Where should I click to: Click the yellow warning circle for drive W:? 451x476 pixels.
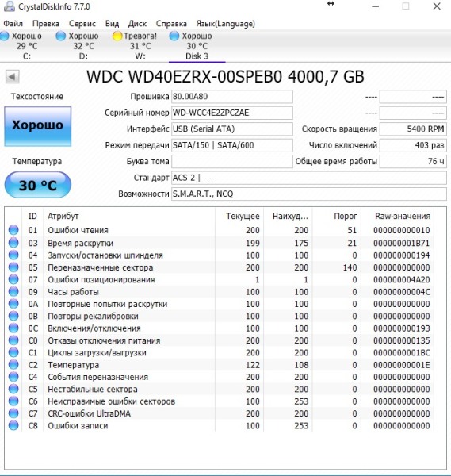pos(117,36)
